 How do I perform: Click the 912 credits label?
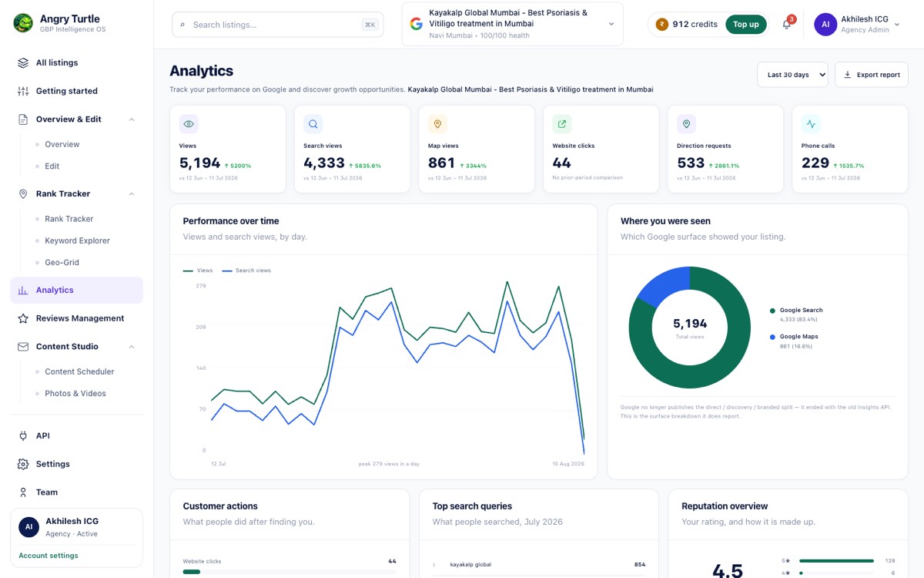(695, 25)
